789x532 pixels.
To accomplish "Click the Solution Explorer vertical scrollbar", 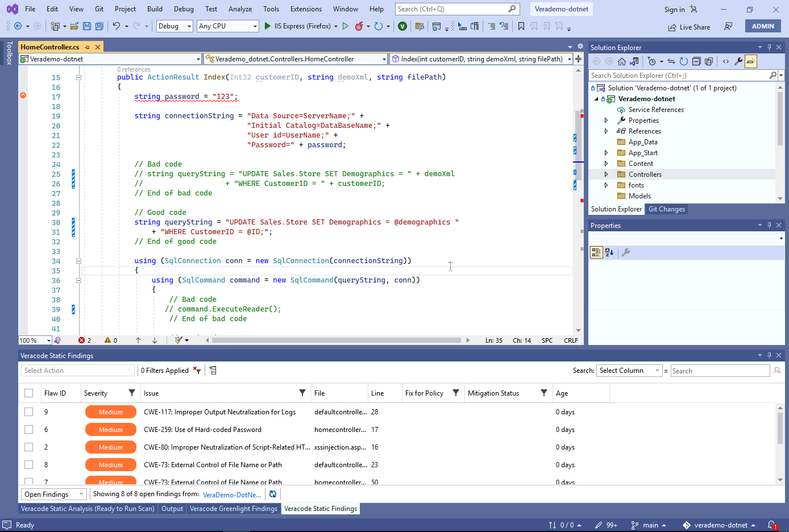I will pos(780,119).
